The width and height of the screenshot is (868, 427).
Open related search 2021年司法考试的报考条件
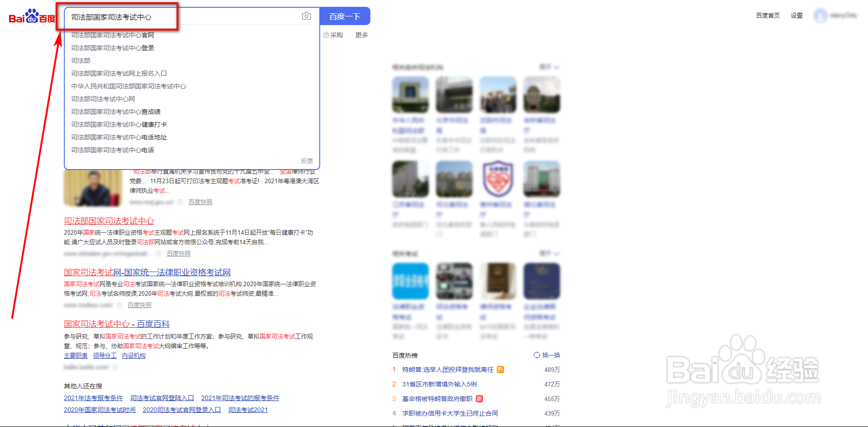tap(240, 398)
